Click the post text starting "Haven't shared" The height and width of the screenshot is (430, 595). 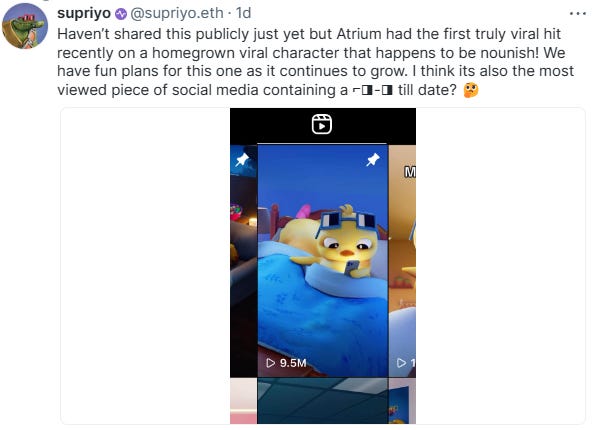tap(316, 62)
